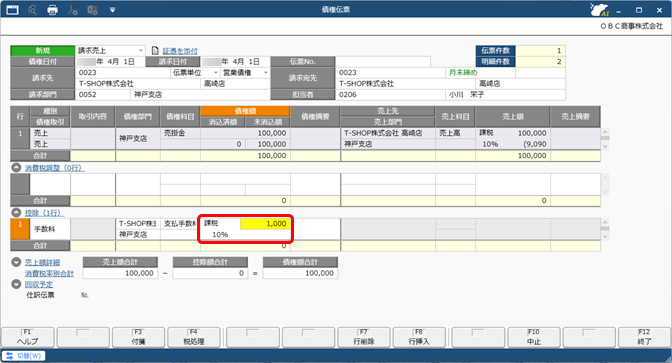Click the F8 行挿入 button

(x=419, y=337)
